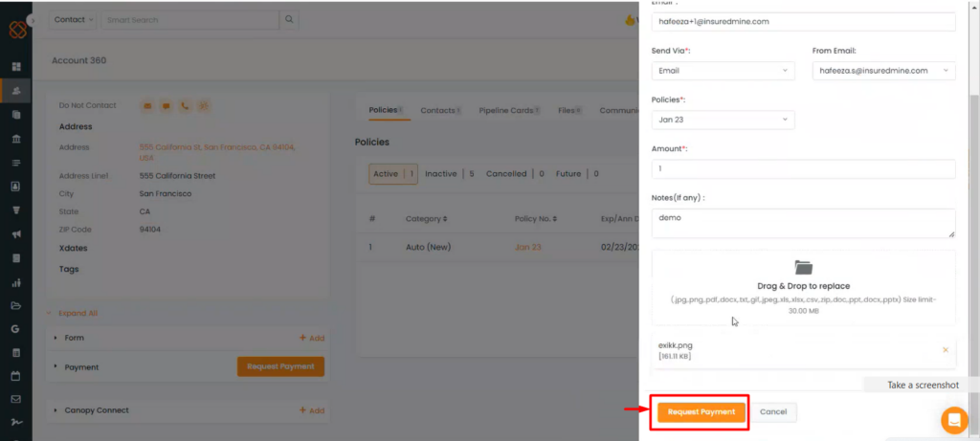Click Add next to Canopy Connect

pos(312,410)
